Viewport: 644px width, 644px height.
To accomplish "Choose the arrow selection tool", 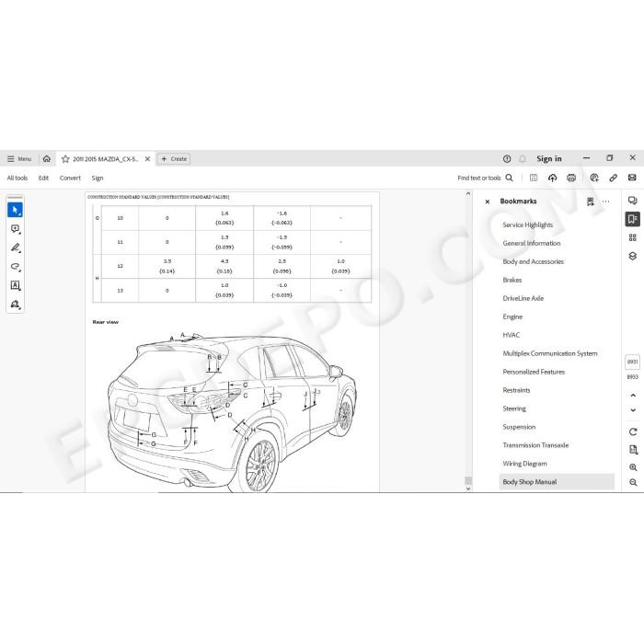I will [x=16, y=210].
